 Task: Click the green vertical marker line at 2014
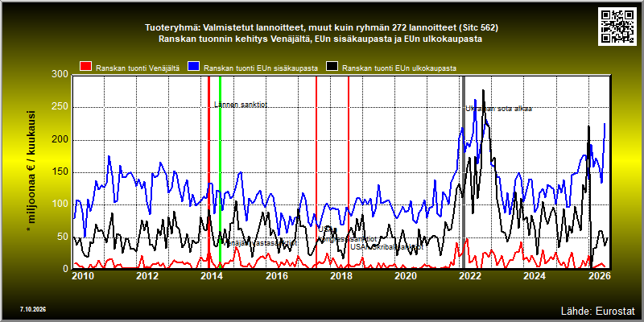coord(220,172)
